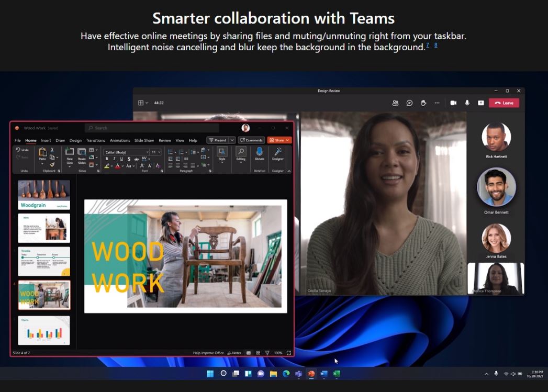Image resolution: width=548 pixels, height=392 pixels.
Task: Click the 100% zoom level
Action: (x=278, y=353)
